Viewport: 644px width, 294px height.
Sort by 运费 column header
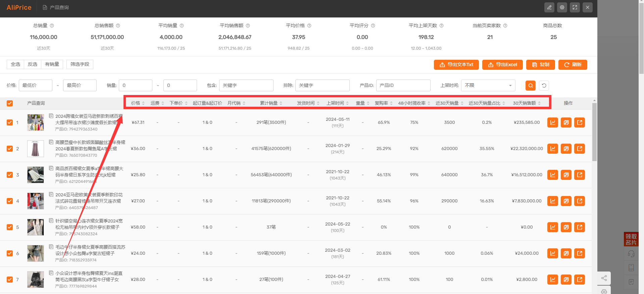(157, 103)
